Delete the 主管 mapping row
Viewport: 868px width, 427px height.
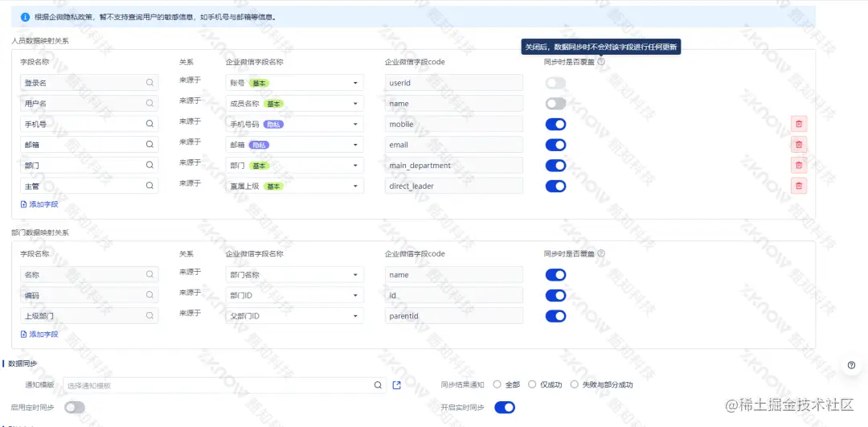[799, 186]
